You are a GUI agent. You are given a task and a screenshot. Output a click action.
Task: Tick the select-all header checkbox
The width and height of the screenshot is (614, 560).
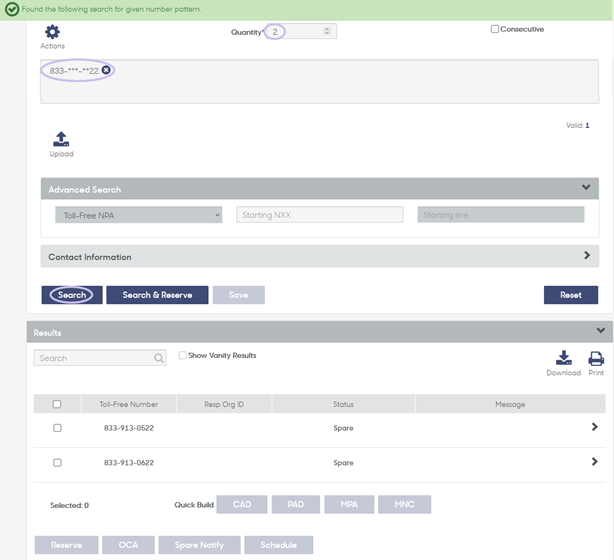[x=57, y=404]
